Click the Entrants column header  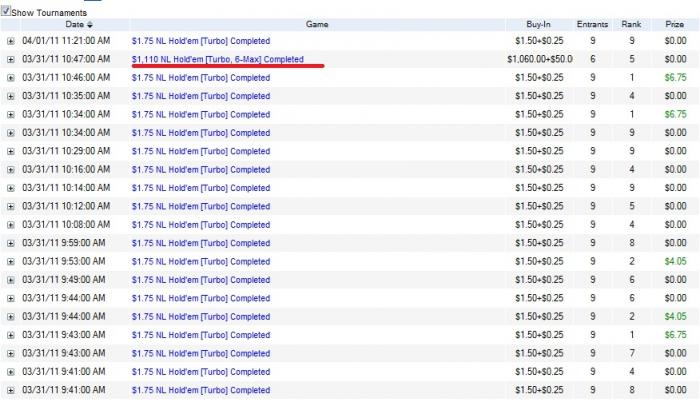point(592,25)
